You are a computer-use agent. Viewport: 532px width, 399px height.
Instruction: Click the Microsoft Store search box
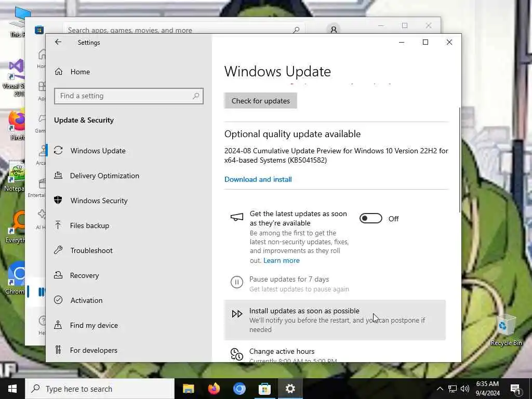tap(183, 30)
